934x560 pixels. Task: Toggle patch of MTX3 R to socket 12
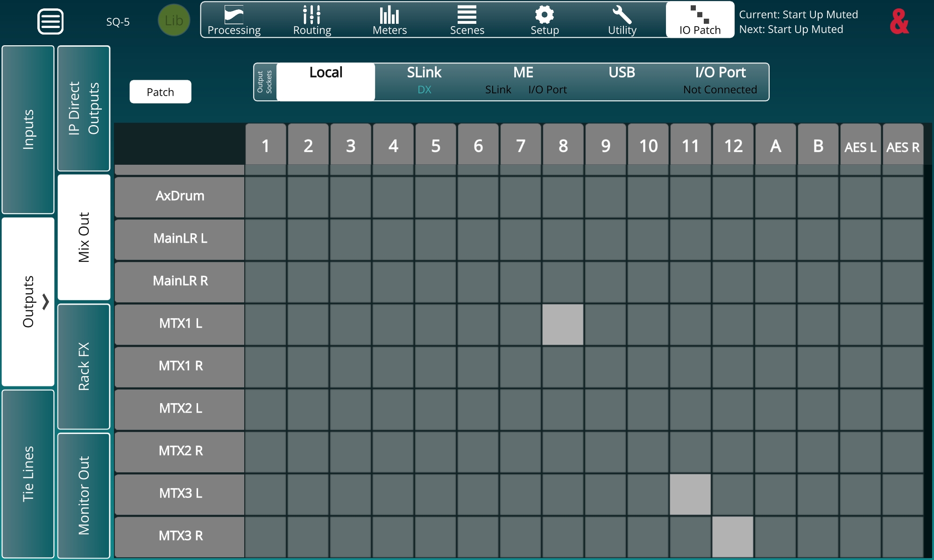[x=733, y=537]
